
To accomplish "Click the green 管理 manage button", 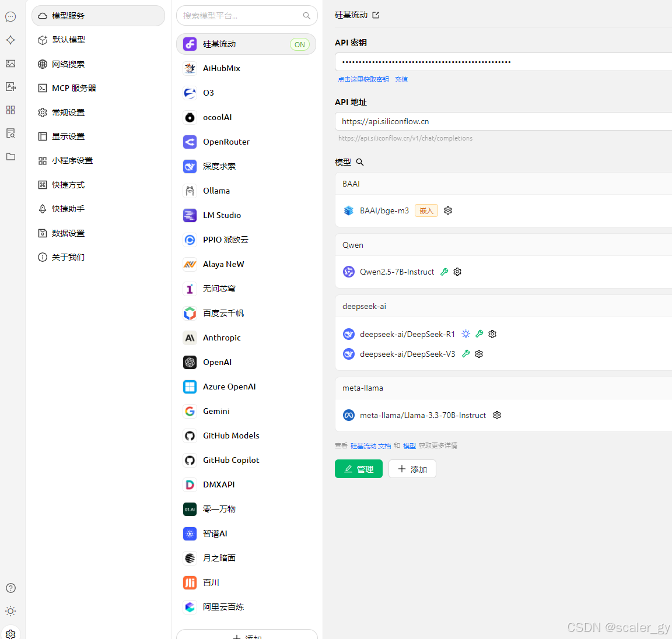I will [359, 469].
